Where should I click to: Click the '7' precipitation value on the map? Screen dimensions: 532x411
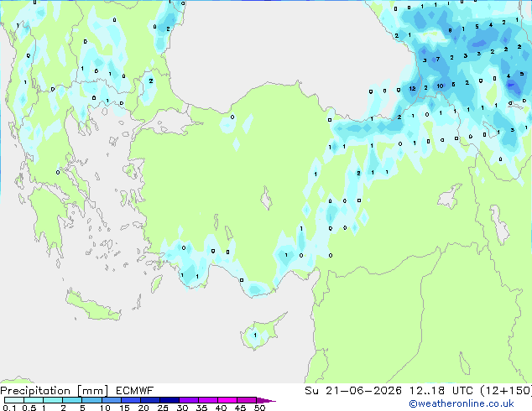point(438,60)
